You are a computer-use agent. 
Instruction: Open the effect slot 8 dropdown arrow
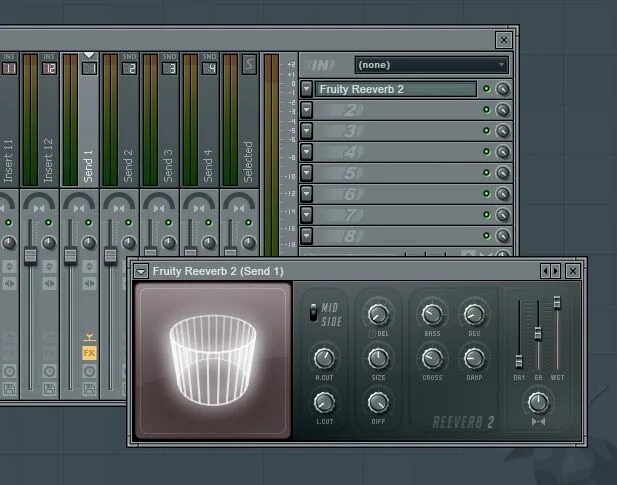307,236
